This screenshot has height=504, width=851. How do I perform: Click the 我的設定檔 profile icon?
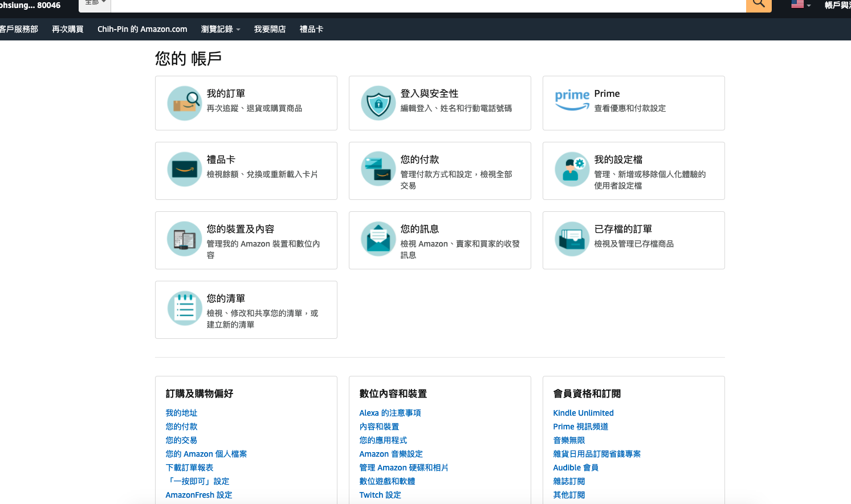coord(572,169)
